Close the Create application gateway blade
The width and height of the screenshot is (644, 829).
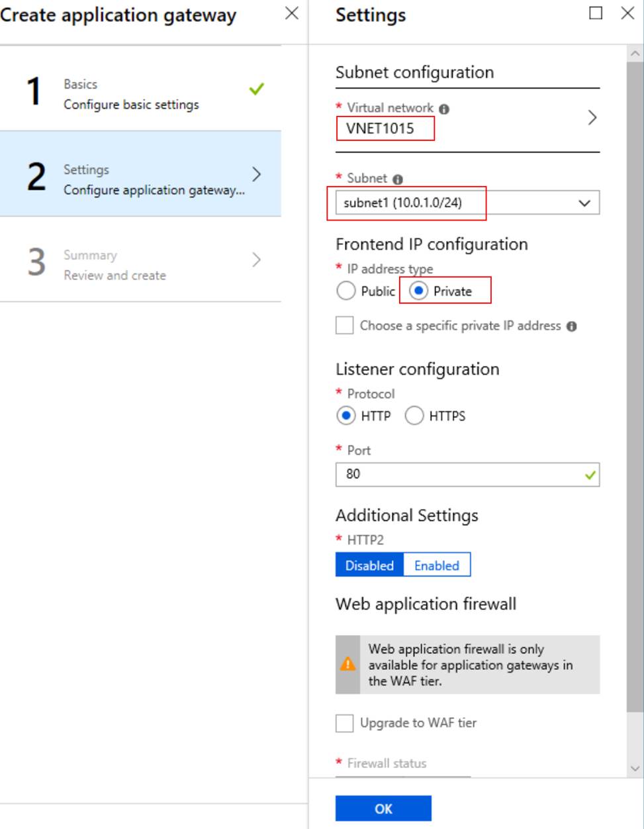pyautogui.click(x=292, y=14)
